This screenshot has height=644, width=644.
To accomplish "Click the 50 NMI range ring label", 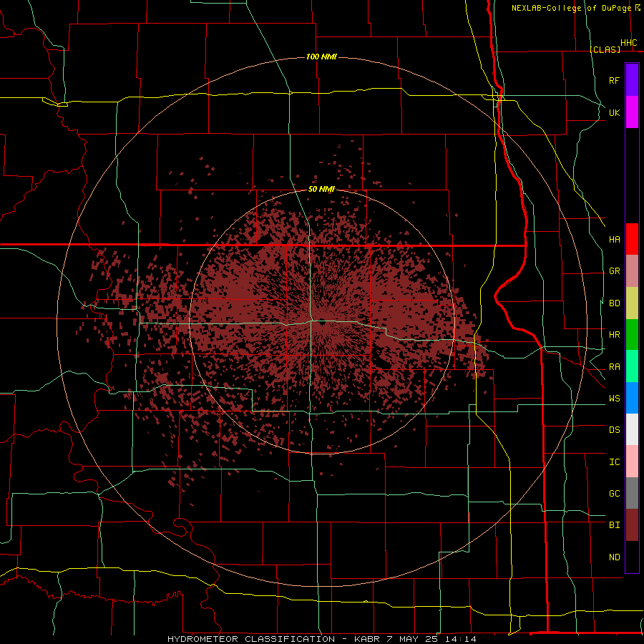I will point(321,189).
